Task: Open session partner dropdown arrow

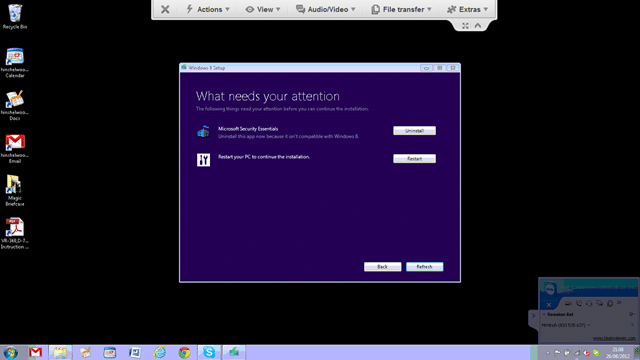Action: (x=589, y=325)
